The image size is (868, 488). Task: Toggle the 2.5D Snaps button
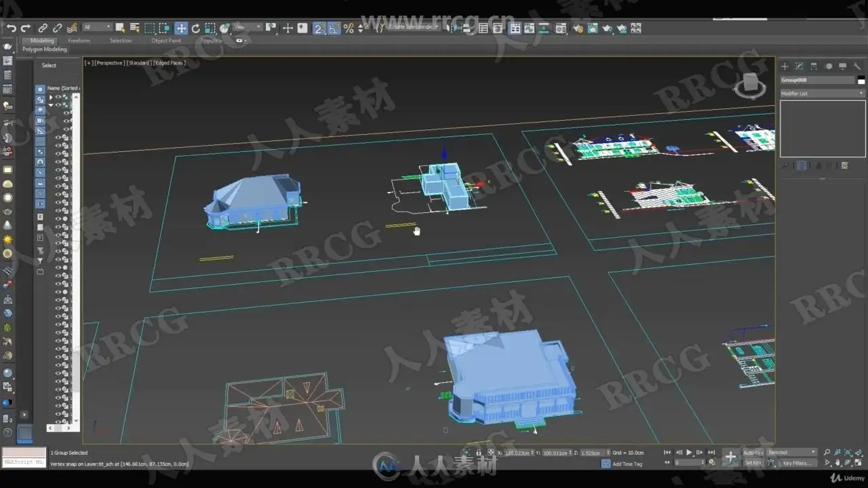coord(319,28)
